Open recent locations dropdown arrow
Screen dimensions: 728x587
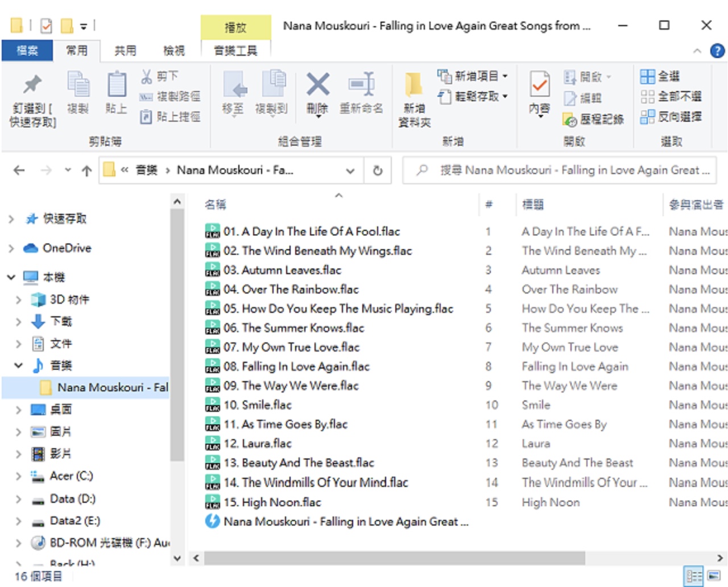coord(68,170)
